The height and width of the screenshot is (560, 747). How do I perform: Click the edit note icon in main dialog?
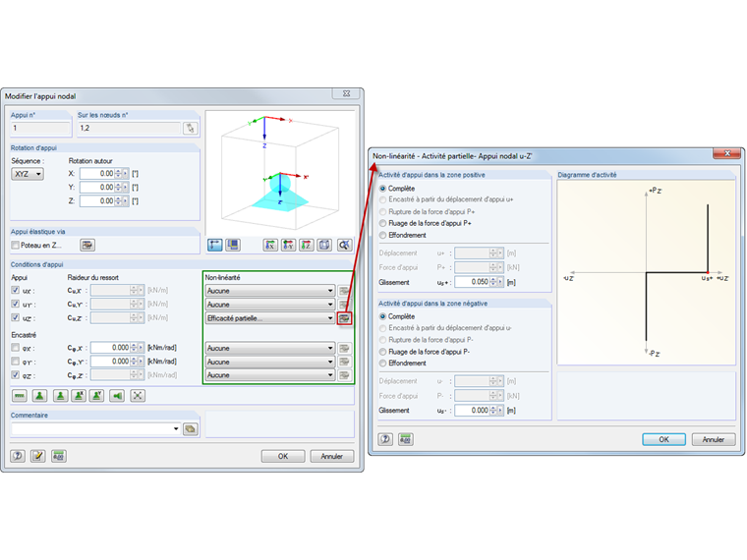pos(37,456)
